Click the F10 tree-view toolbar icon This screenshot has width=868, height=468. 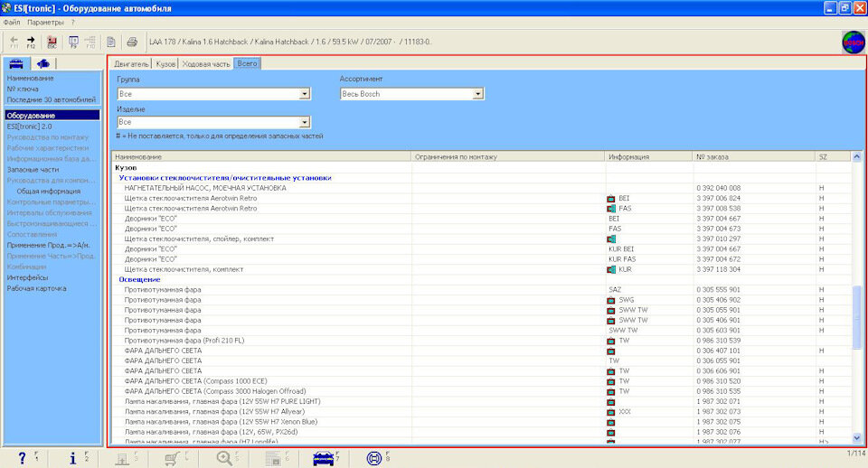tap(90, 42)
